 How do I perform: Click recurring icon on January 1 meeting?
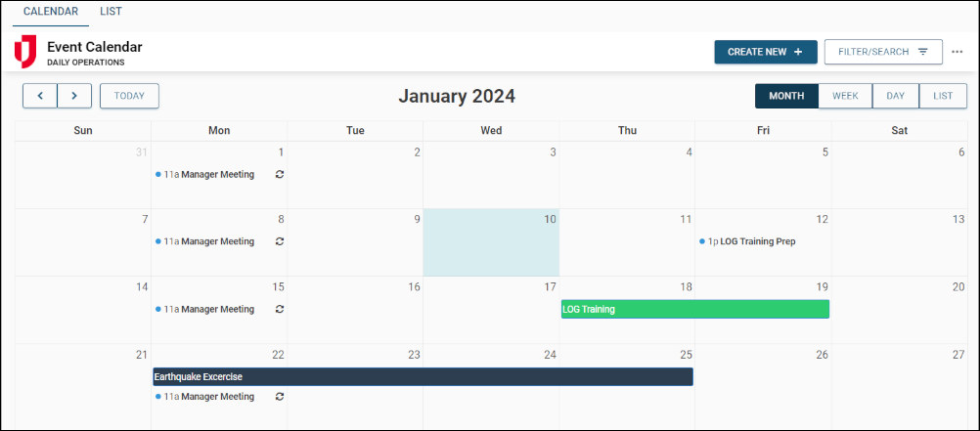point(280,174)
